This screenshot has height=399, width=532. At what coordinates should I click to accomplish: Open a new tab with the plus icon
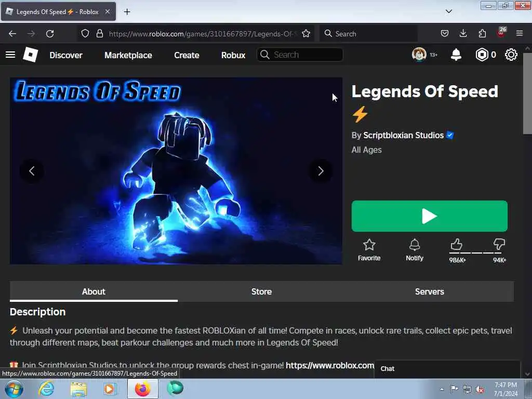click(x=127, y=12)
